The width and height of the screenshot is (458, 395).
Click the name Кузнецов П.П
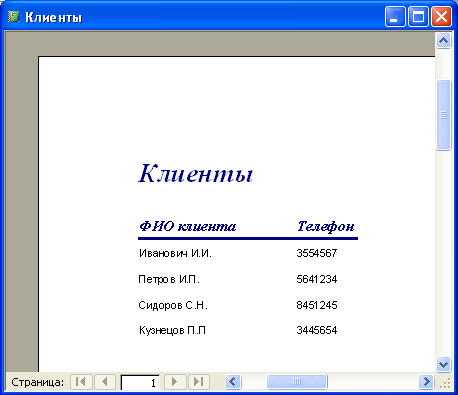[172, 330]
